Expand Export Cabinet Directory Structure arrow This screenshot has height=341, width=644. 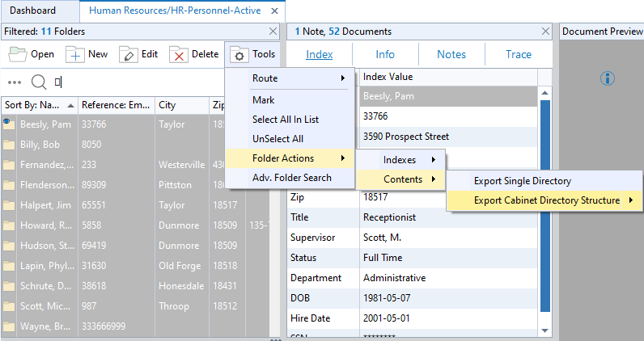click(x=631, y=200)
